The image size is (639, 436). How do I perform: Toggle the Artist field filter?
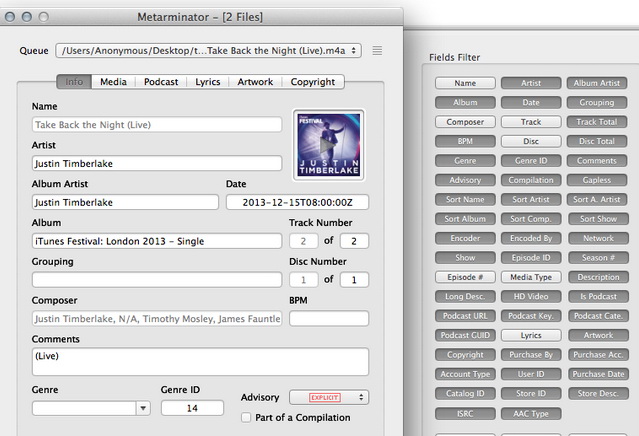(x=531, y=83)
